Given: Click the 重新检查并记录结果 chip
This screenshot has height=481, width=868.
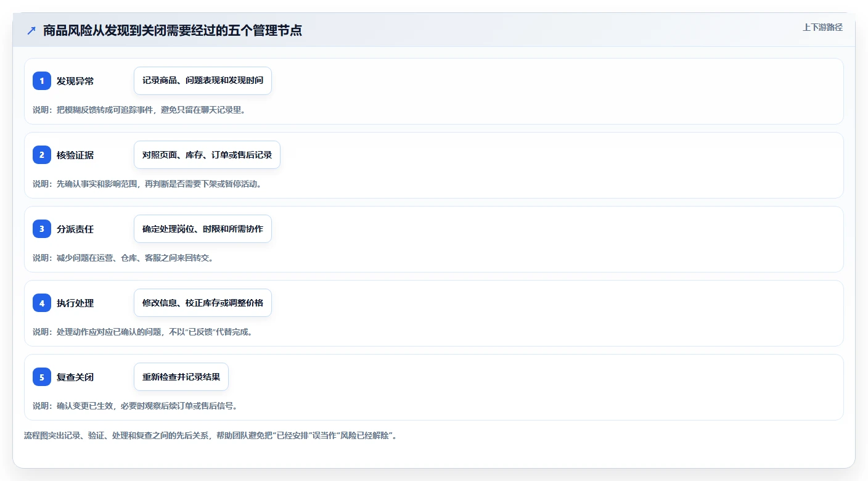Looking at the screenshot, I should [x=181, y=377].
